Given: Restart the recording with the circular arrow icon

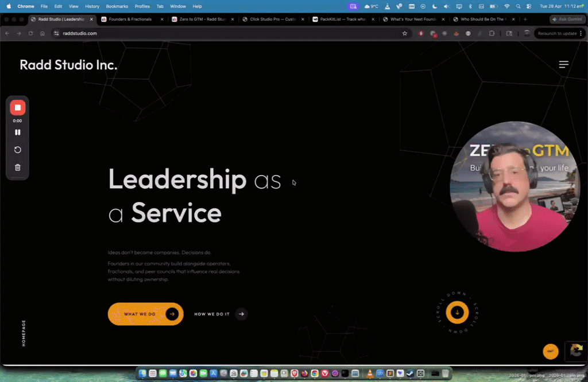Looking at the screenshot, I should click(x=18, y=150).
